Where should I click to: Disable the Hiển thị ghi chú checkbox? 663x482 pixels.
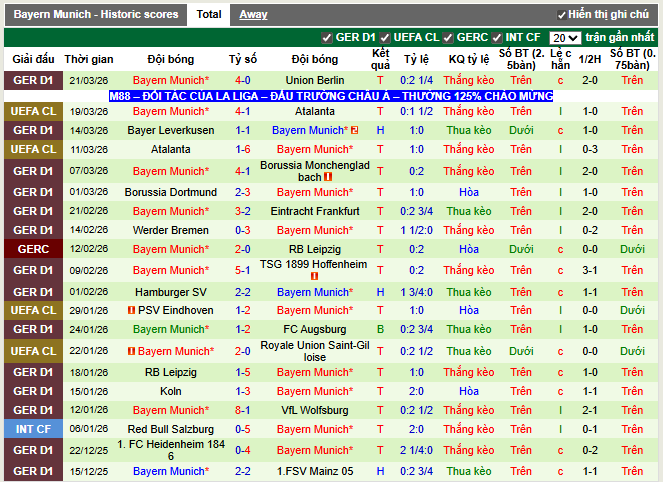[562, 15]
